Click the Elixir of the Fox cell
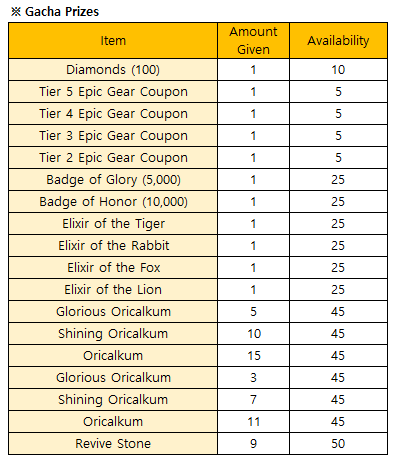Screen dimensions: 394x460 click(113, 268)
